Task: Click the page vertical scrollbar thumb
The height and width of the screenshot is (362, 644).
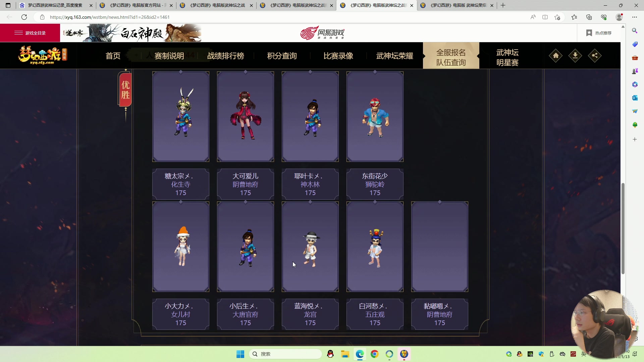Action: (623, 229)
